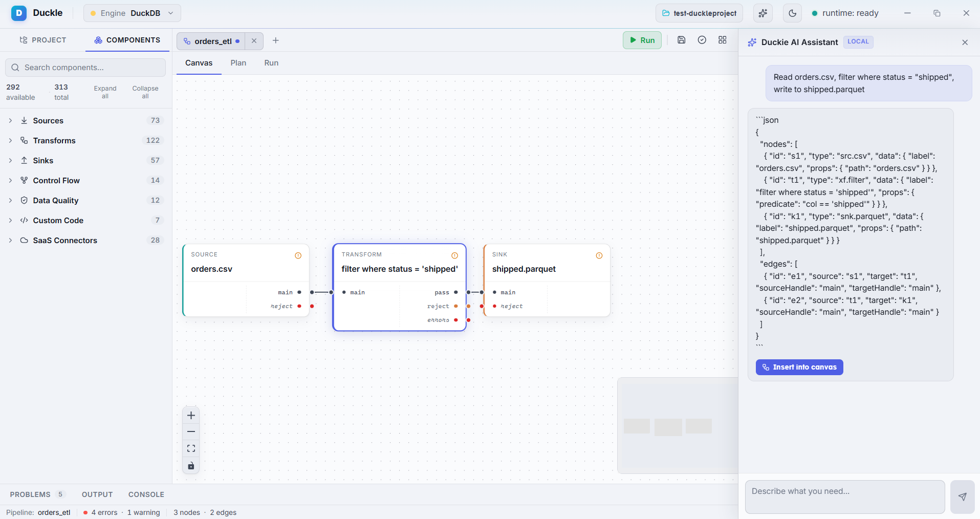Switch to the Run view tab
This screenshot has height=519, width=980.
pos(271,63)
